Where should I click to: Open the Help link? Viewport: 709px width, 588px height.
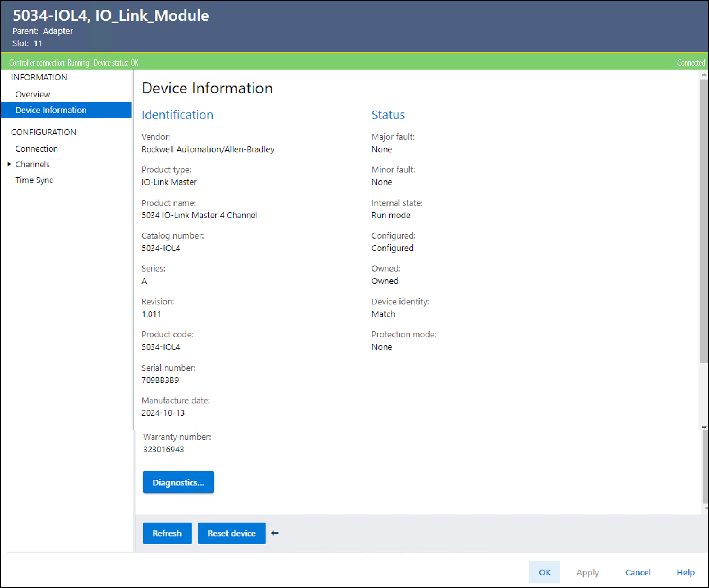pyautogui.click(x=685, y=572)
